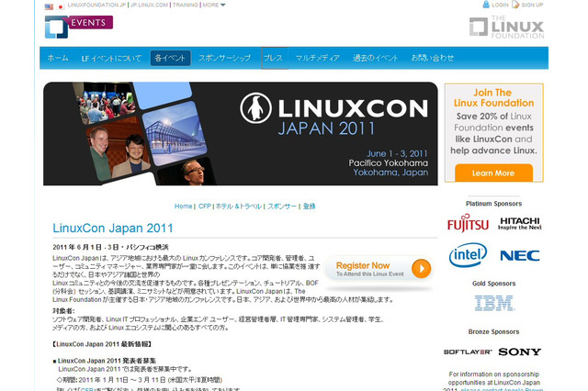The image size is (588, 391).
Task: Open the お問い合わせ navigation item
Action: 433,58
